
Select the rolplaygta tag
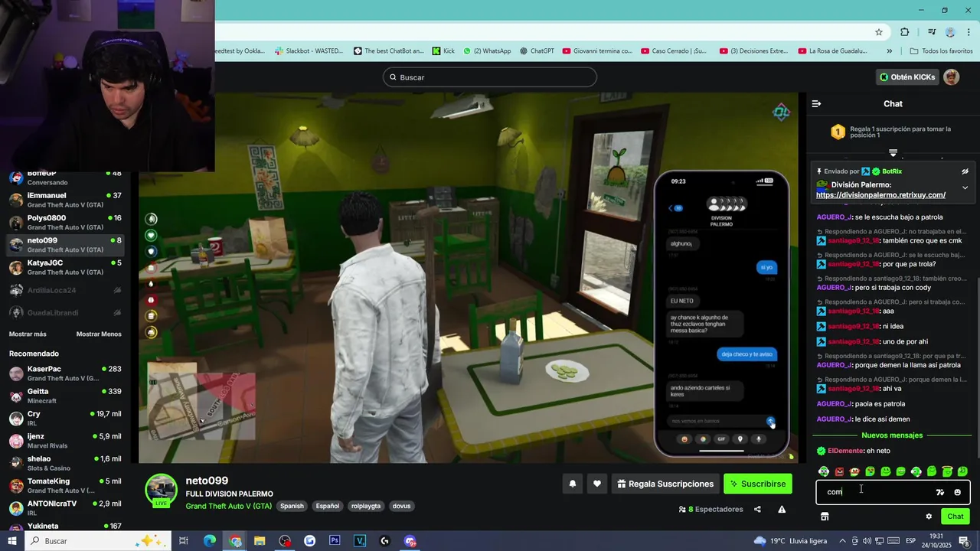(366, 506)
